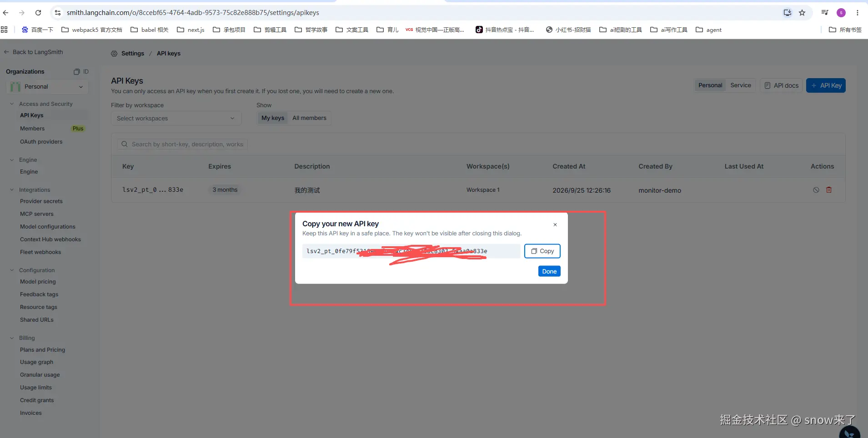Go Back to LangSmith
868x438 pixels.
34,52
